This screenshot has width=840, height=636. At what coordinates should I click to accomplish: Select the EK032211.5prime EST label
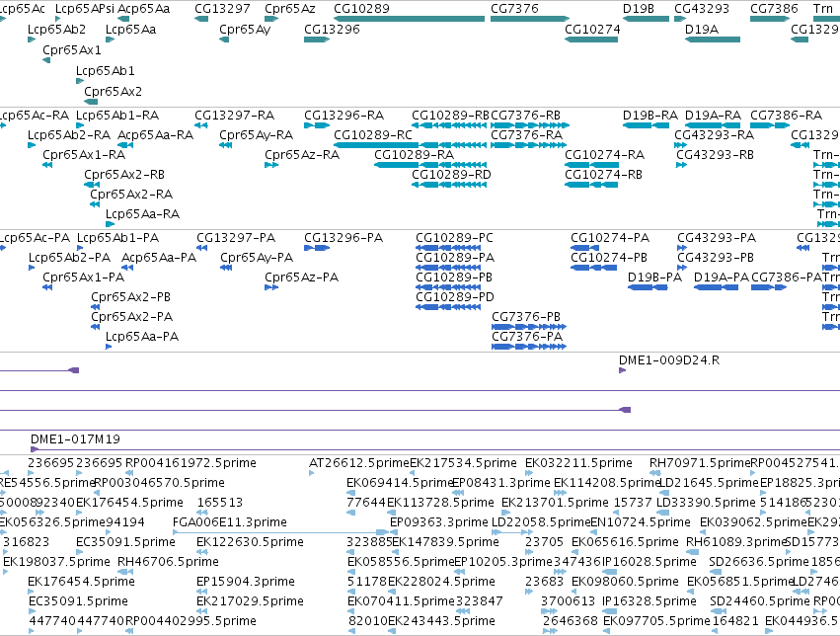point(578,463)
